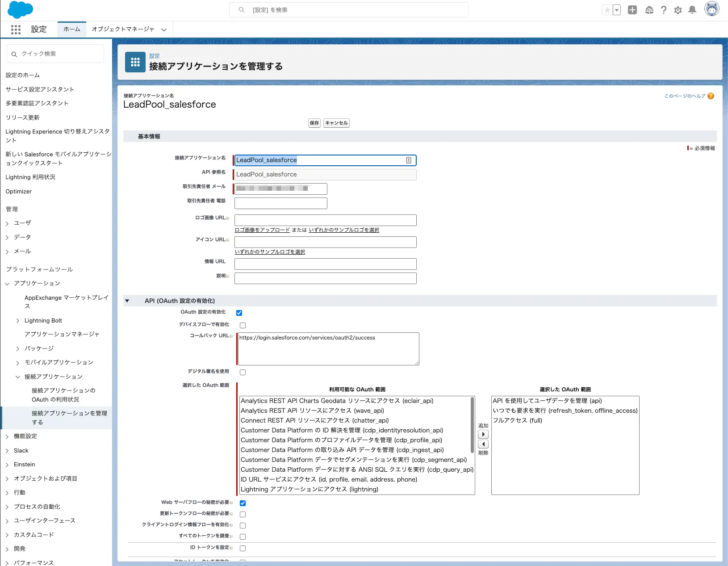This screenshot has height=566, width=728.
Task: Toggle the Web サーバフローの秘密が必要 checkbox
Action: [243, 503]
